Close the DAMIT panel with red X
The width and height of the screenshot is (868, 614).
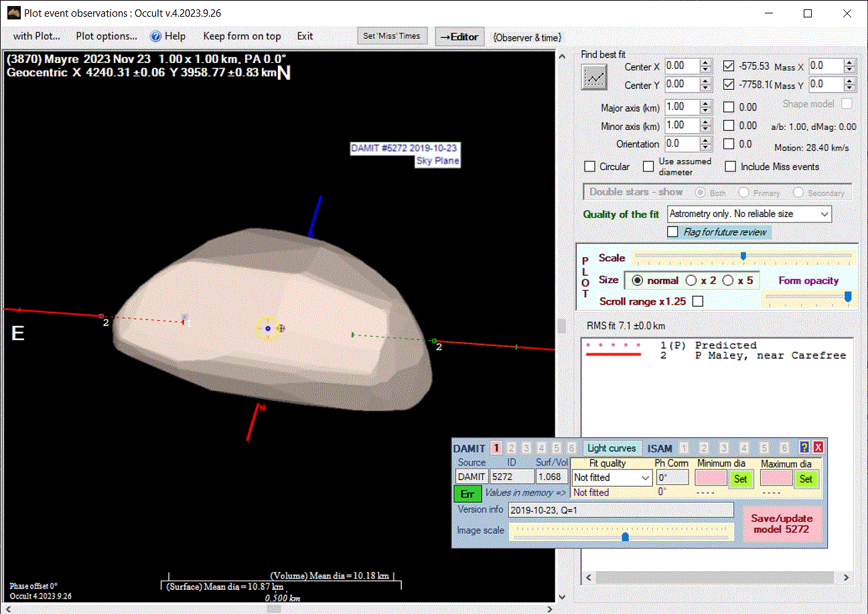pos(818,448)
